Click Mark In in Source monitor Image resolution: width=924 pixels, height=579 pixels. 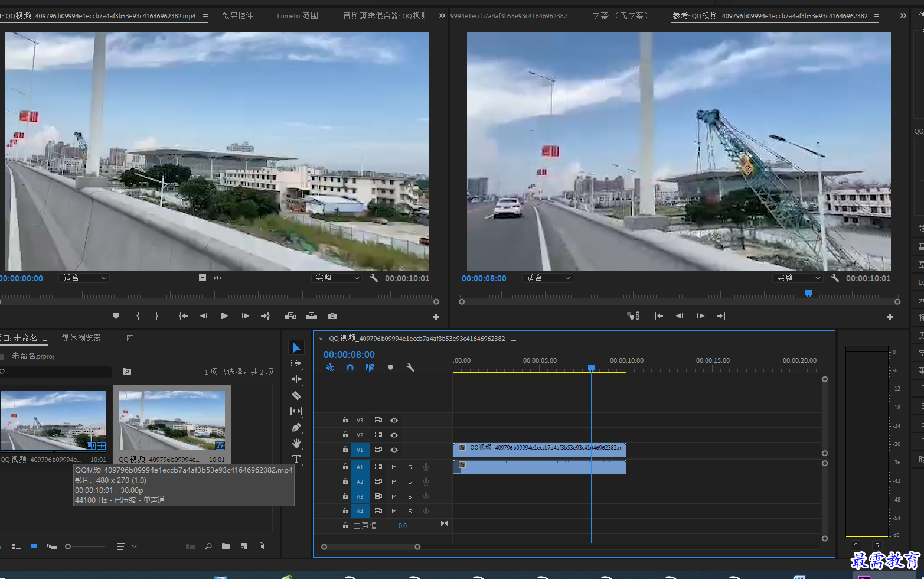pos(138,316)
